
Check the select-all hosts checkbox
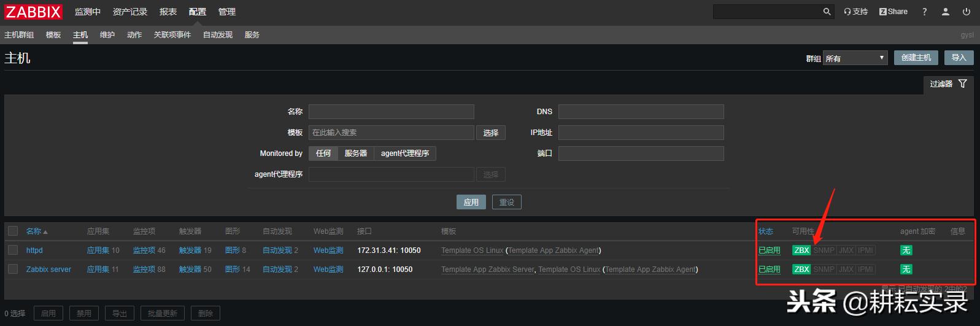tap(13, 231)
